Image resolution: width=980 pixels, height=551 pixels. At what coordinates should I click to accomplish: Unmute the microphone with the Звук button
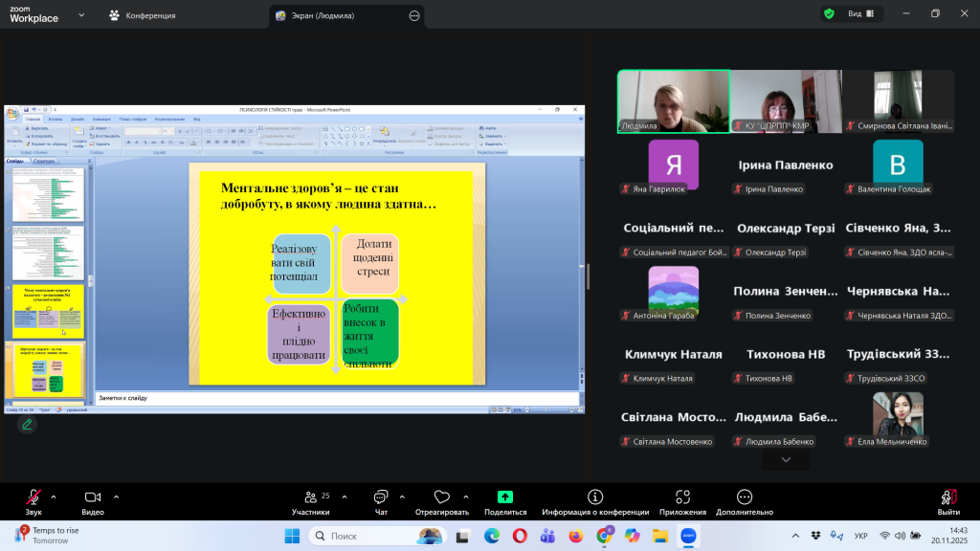coord(33,497)
